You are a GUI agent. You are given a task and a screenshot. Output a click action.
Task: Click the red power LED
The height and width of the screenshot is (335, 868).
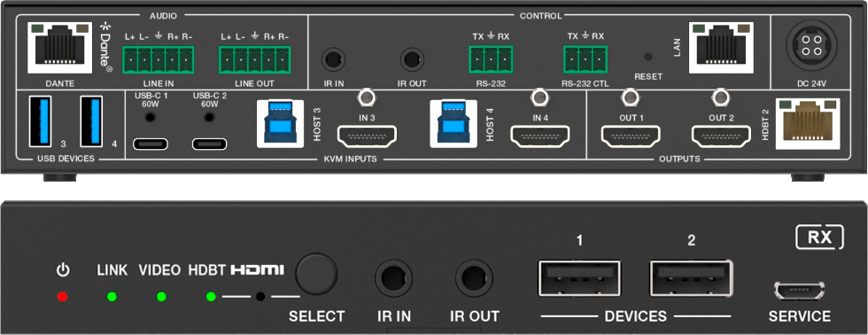point(63,297)
